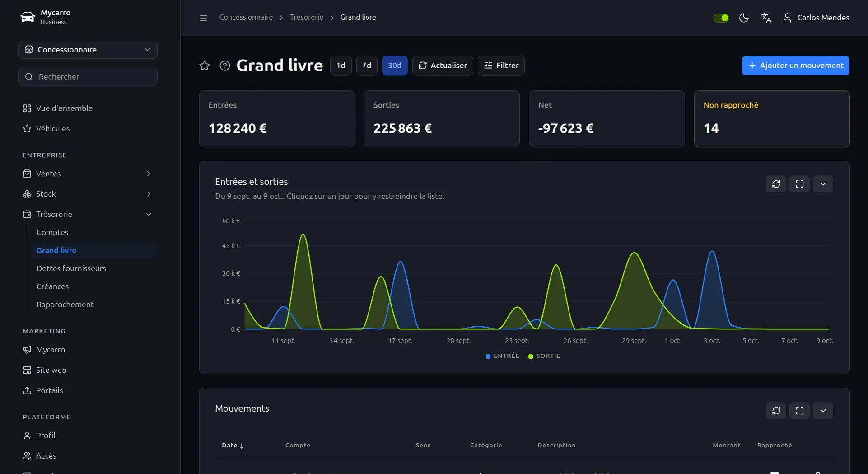This screenshot has height=474, width=868.
Task: Collapse the Mouvements panel
Action: (x=823, y=411)
